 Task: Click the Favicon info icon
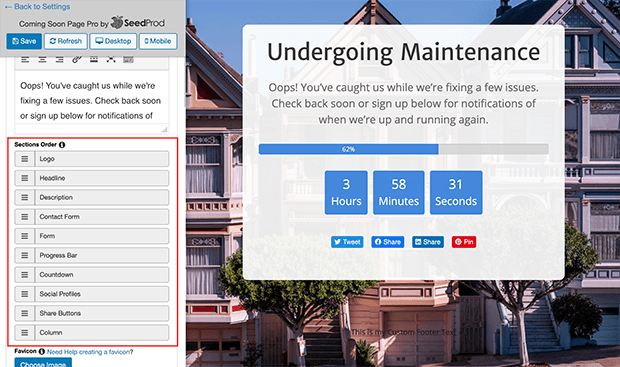(x=42, y=351)
